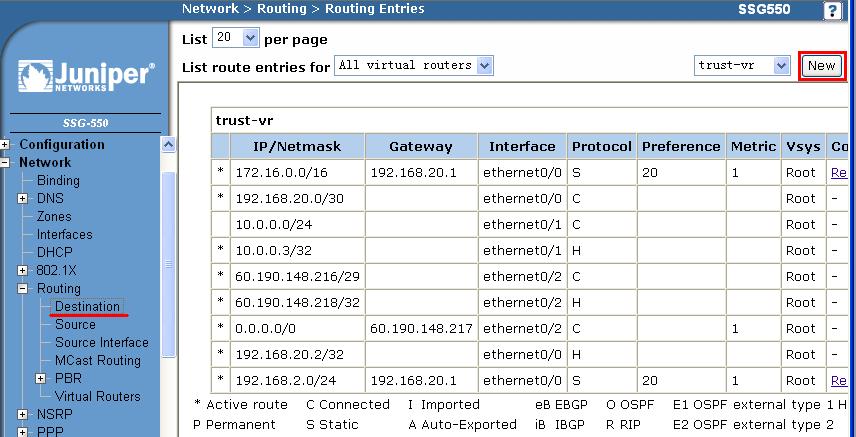Expand the PBR submenu
Image resolution: width=856 pixels, height=437 pixels.
point(41,379)
